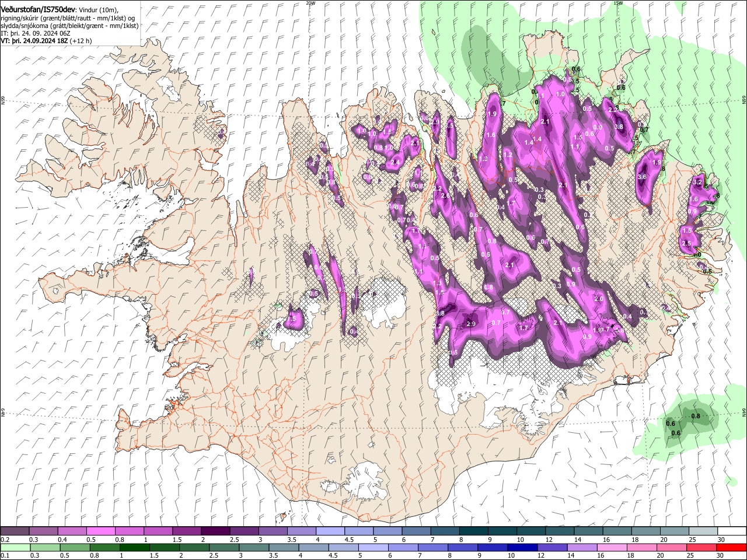Click the 3.6 precipitation value on the map

643,177
